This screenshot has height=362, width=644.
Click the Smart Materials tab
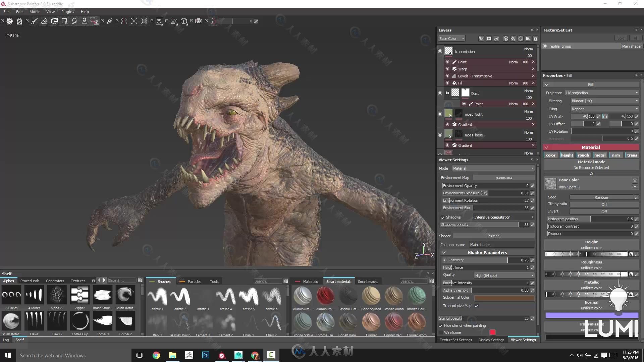pyautogui.click(x=339, y=281)
